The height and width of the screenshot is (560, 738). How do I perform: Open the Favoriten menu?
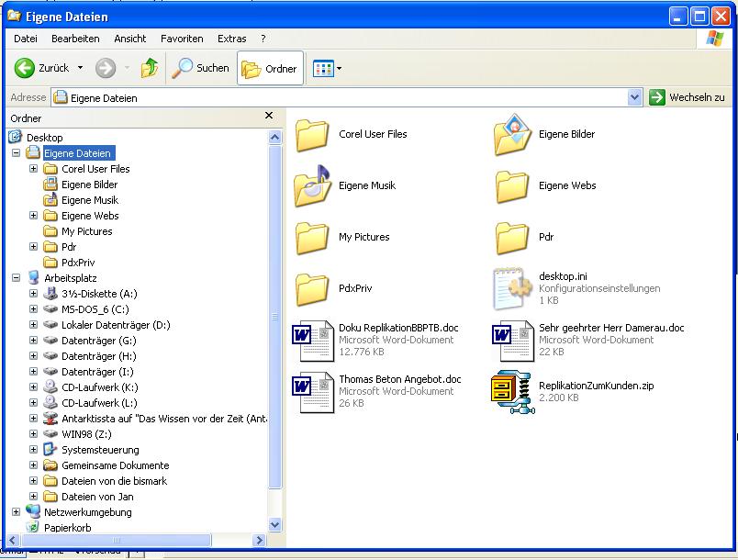click(x=182, y=39)
